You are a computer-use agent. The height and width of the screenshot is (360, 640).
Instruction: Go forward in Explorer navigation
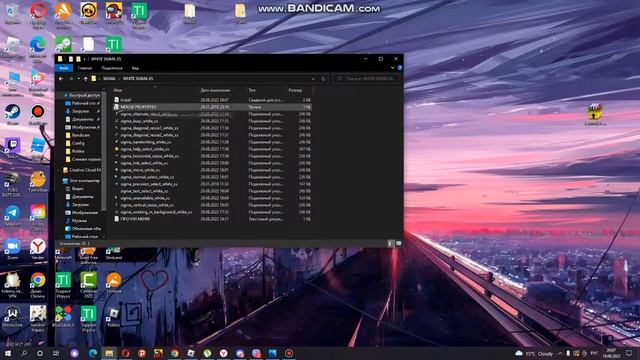click(71, 79)
